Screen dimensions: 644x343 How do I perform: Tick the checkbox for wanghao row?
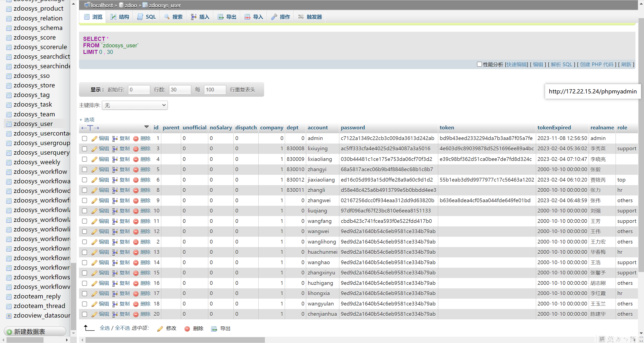[85, 263]
